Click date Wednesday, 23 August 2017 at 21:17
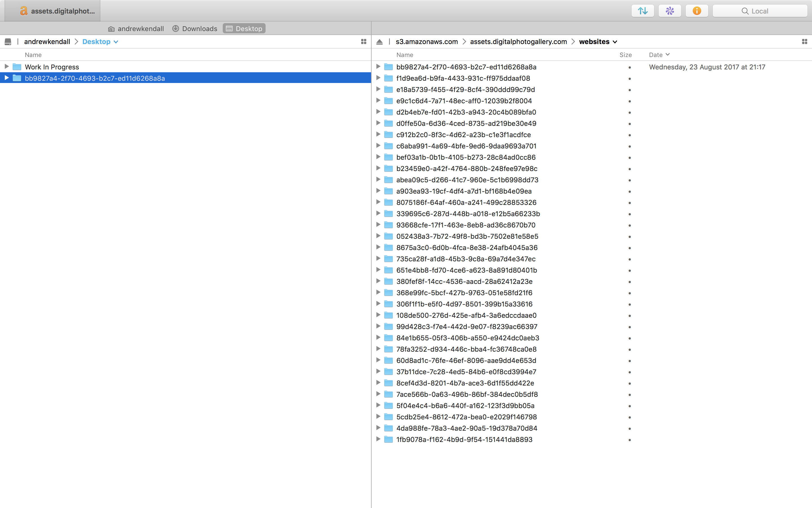This screenshot has width=812, height=508. point(707,67)
